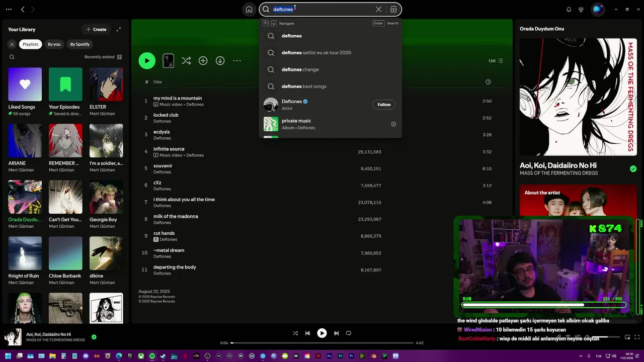Open Your Episodes
The image size is (644, 362).
[65, 92]
